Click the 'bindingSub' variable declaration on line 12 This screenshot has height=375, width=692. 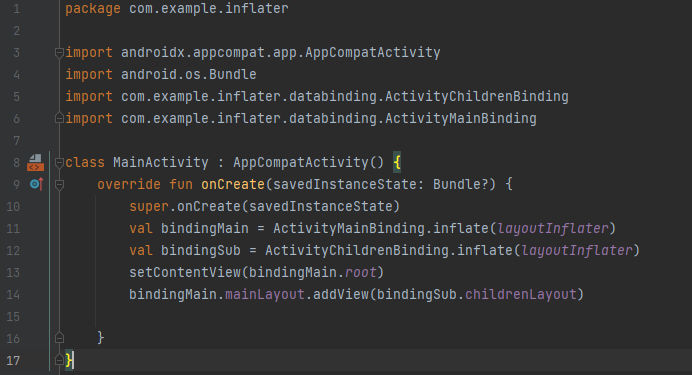click(200, 251)
